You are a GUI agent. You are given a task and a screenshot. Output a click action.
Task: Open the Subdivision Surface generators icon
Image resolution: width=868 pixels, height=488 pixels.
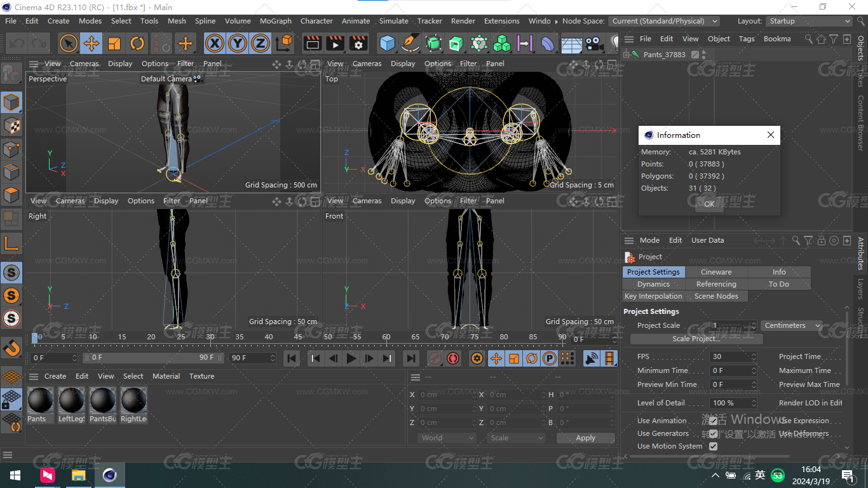(433, 43)
